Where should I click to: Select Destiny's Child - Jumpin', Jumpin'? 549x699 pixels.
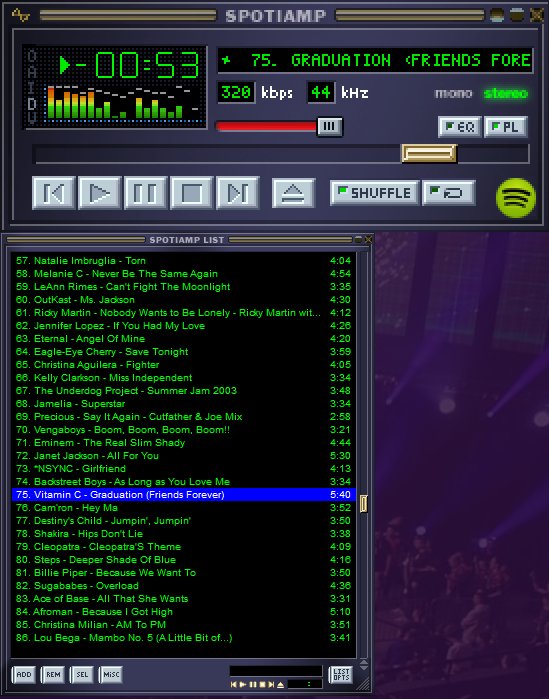pos(184,521)
